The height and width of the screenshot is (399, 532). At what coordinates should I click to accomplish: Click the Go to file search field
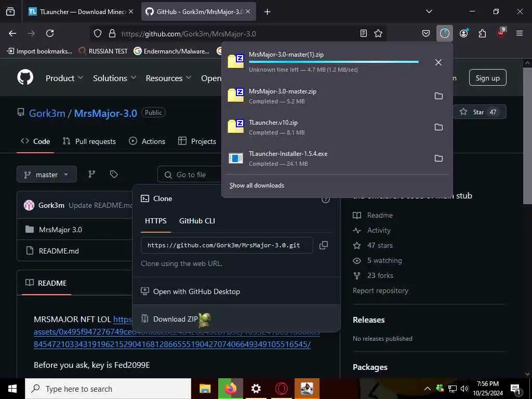pos(190,175)
